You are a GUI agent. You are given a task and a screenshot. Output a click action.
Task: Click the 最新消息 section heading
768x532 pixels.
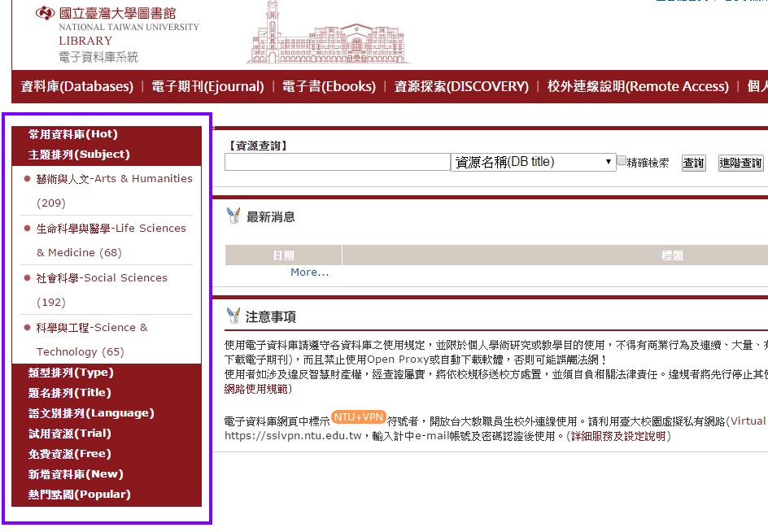click(270, 217)
